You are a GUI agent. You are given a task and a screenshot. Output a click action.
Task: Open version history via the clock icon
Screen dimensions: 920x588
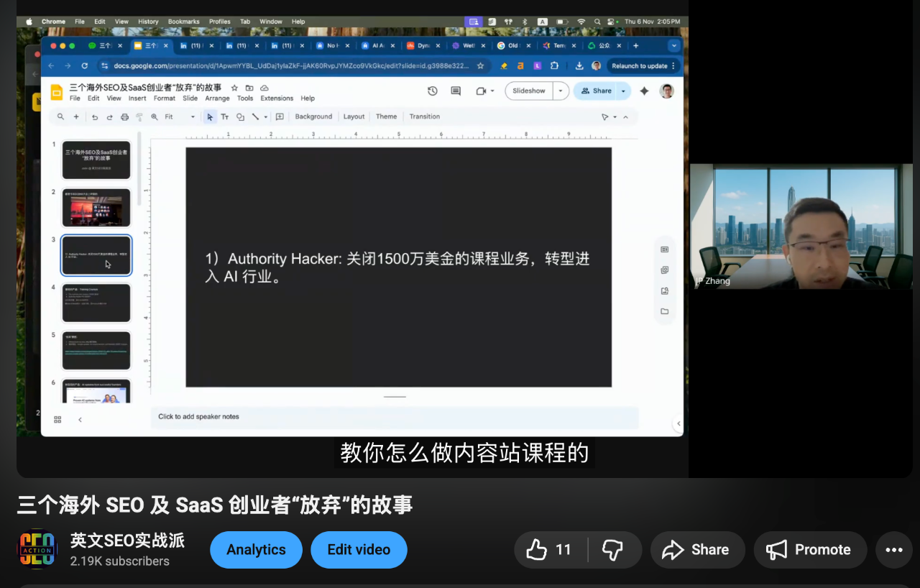432,91
